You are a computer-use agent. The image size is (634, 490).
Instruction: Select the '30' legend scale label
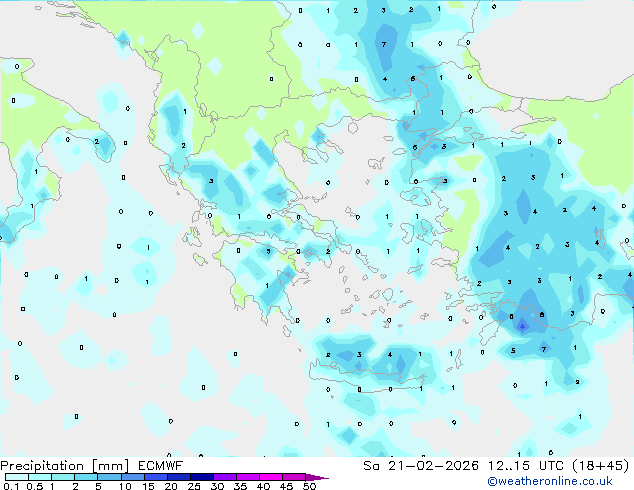(x=217, y=486)
